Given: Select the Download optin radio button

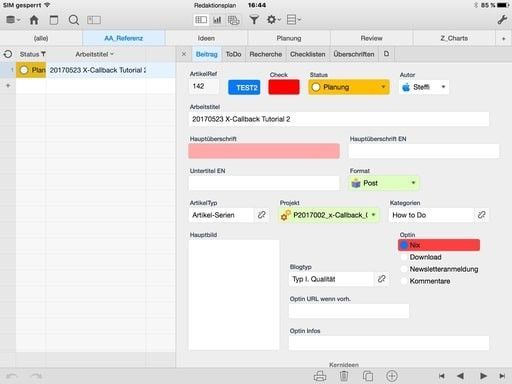Looking at the screenshot, I should 404,257.
